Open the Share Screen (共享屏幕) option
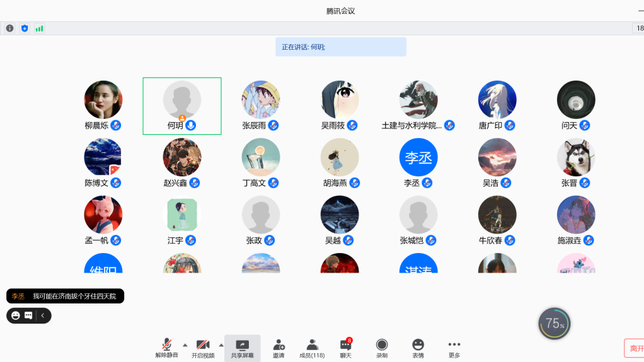644x362 pixels. (242, 348)
